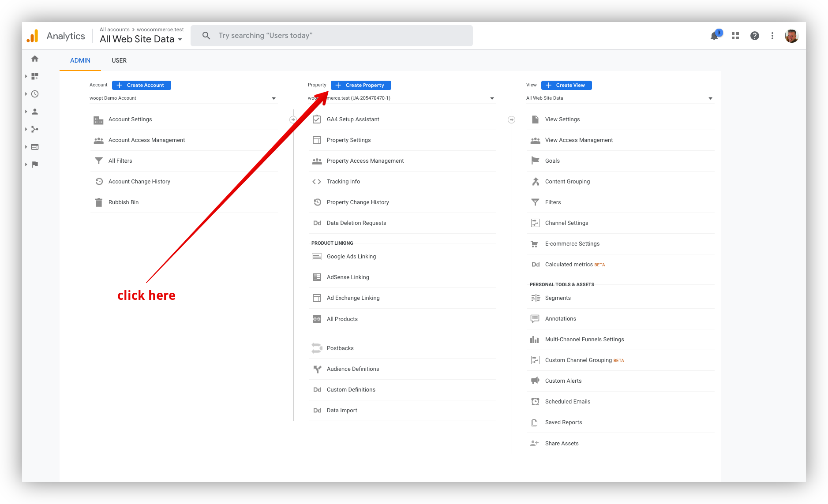Click the Create Account button

[142, 85]
